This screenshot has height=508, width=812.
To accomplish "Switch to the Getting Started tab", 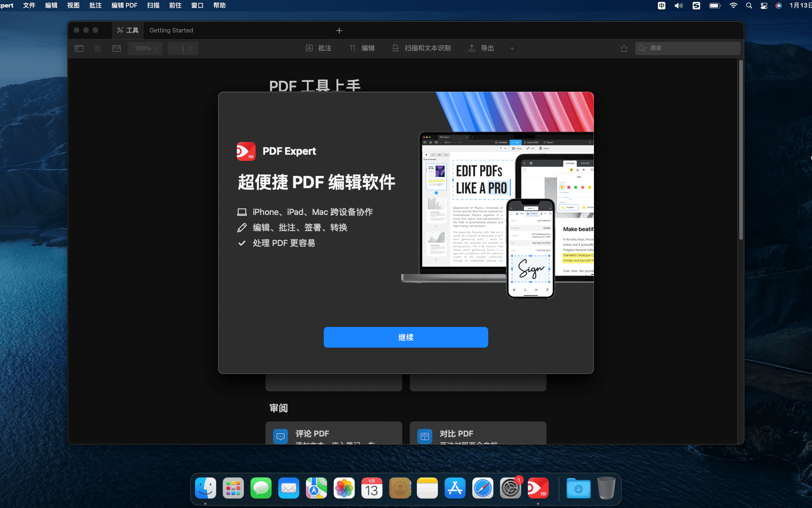I will point(171,30).
